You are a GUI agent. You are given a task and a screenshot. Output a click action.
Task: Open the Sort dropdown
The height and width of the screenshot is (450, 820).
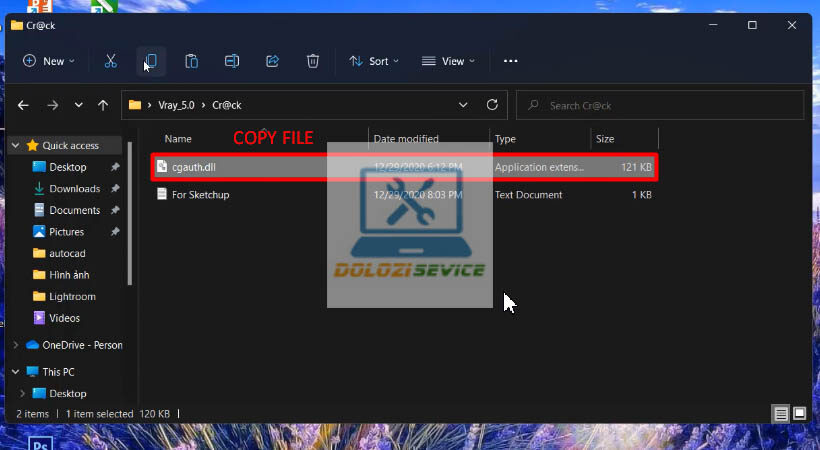pyautogui.click(x=373, y=61)
